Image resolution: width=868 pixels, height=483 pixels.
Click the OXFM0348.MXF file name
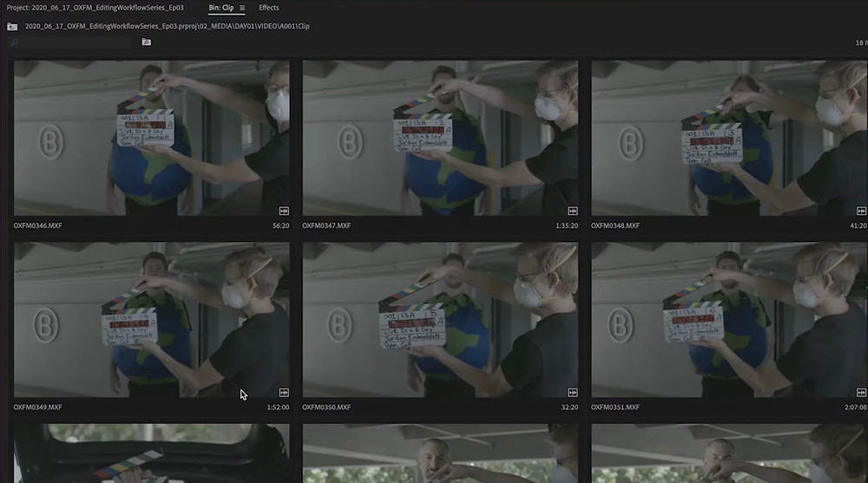615,225
